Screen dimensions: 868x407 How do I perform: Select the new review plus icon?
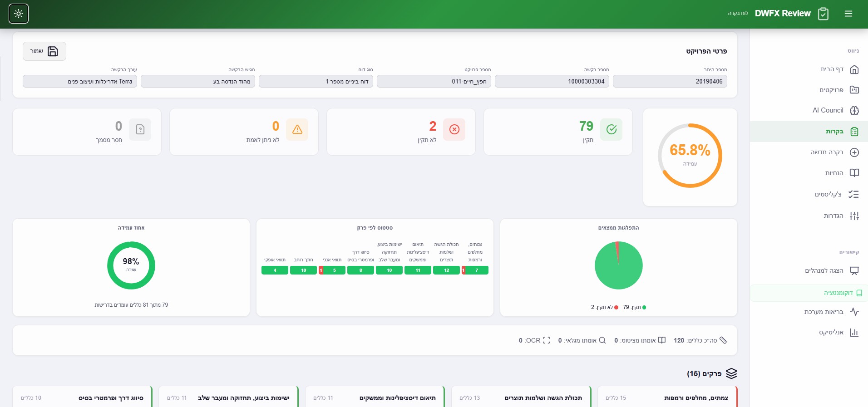(x=854, y=152)
